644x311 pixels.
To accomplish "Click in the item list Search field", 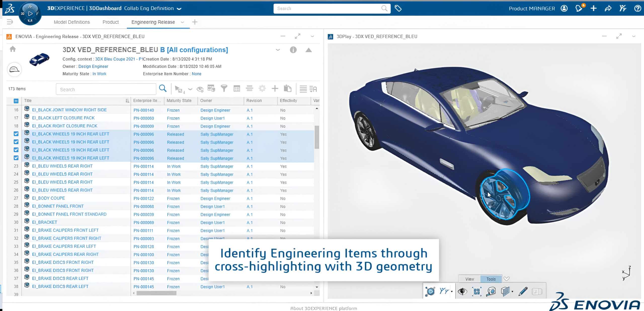I will pos(106,90).
